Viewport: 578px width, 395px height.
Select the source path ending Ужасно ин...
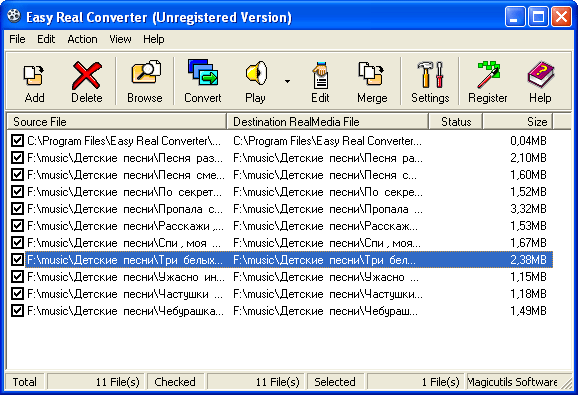[126, 277]
